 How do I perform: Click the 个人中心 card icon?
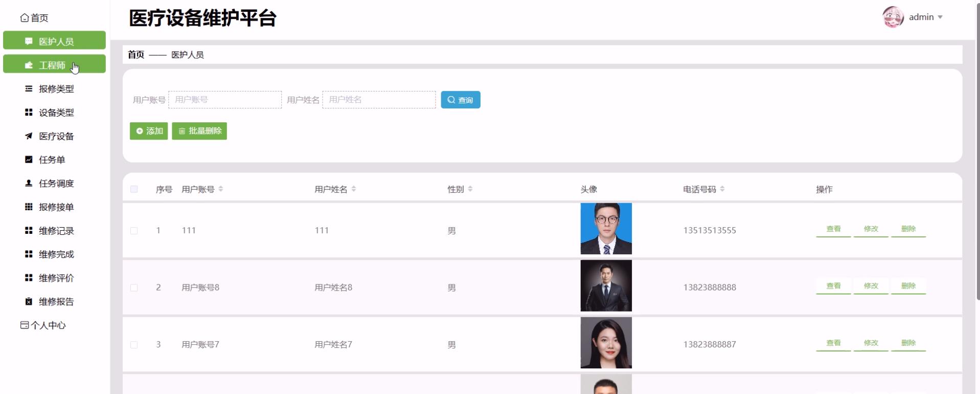click(25, 325)
